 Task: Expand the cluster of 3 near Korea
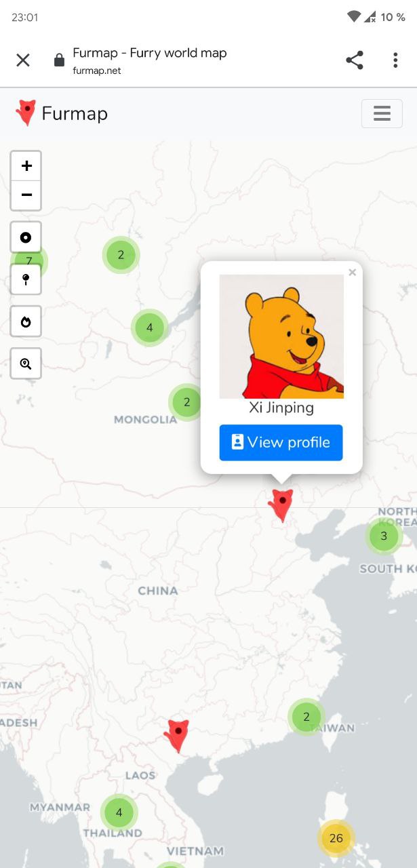point(384,536)
